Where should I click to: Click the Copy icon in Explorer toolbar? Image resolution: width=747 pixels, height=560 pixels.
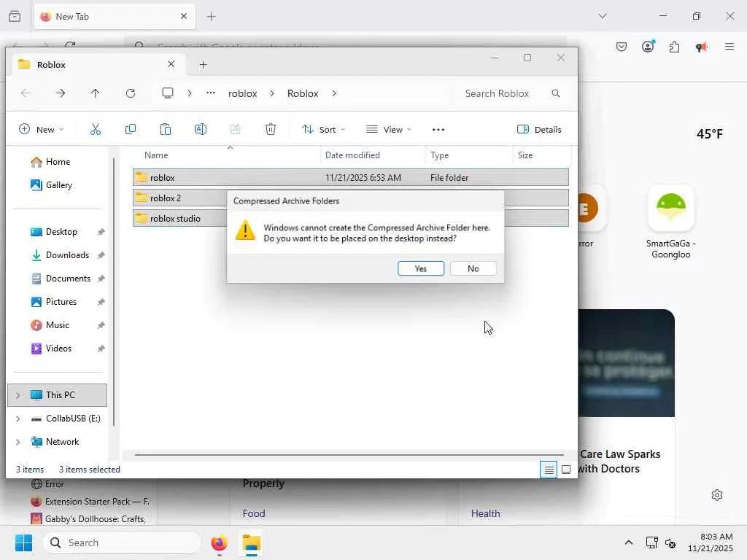pyautogui.click(x=130, y=130)
